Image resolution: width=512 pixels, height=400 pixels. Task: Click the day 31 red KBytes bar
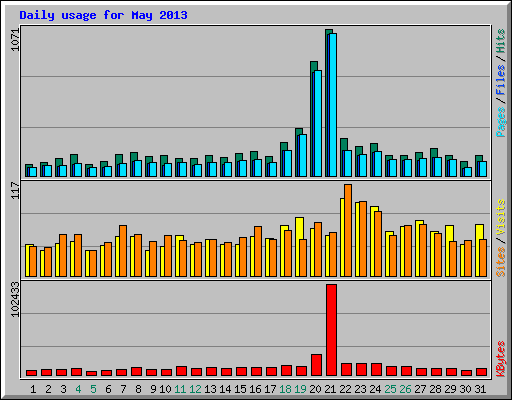click(481, 372)
